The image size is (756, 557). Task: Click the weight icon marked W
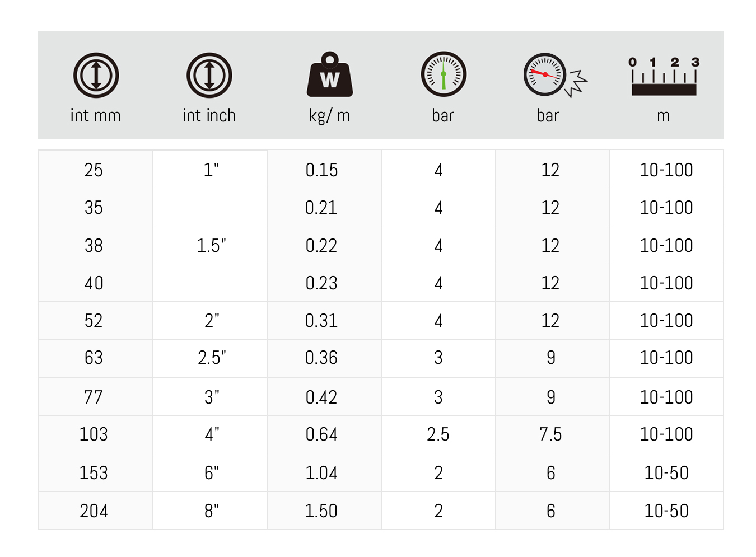tap(330, 75)
